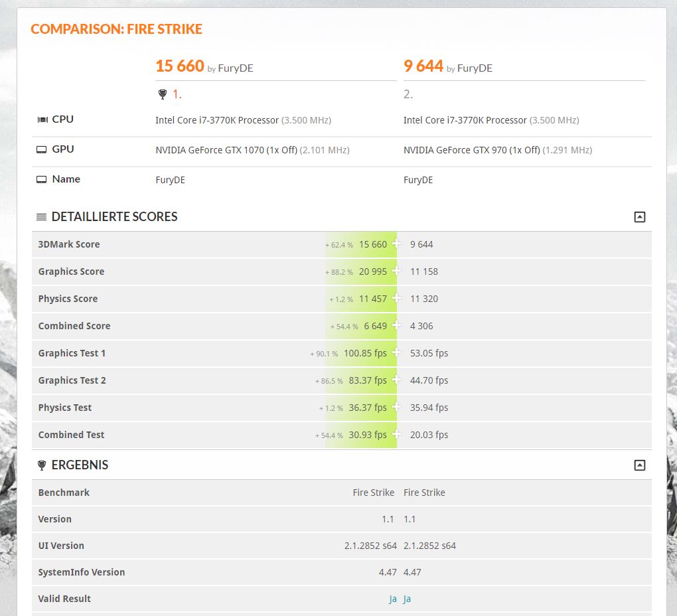Click the Physics Score row label
Viewport: 677px width, 616px height.
(68, 299)
